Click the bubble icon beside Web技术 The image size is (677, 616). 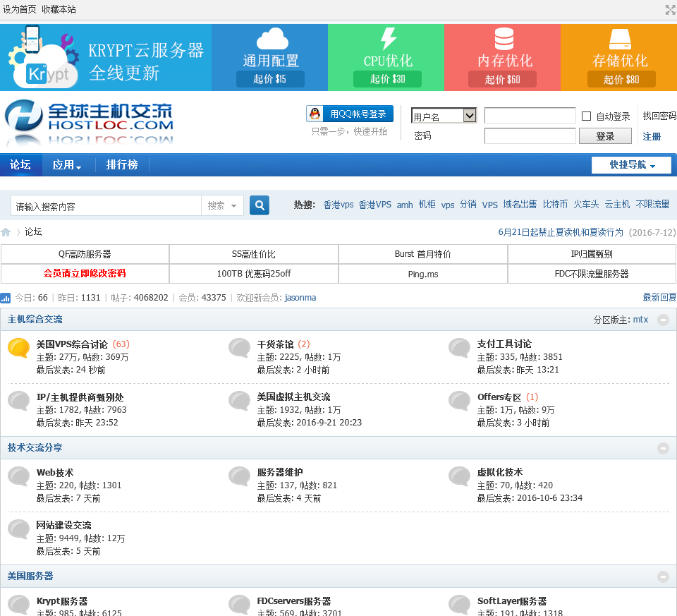click(x=18, y=476)
